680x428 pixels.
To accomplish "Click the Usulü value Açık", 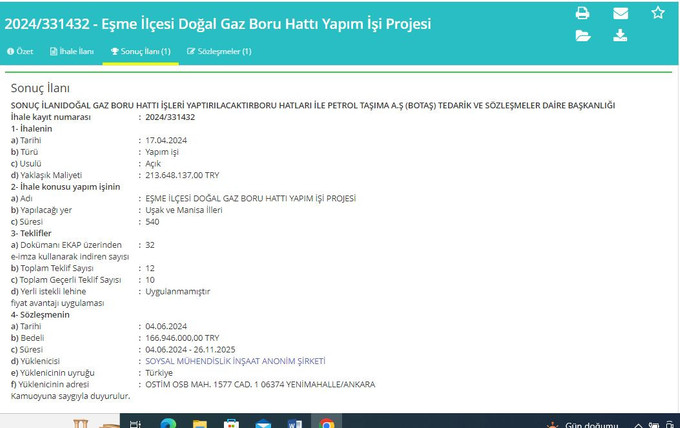I will pyautogui.click(x=153, y=163).
